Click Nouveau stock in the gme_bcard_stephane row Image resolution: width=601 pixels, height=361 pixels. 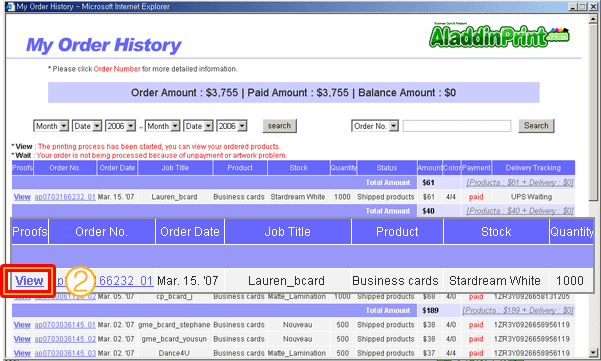[297, 325]
